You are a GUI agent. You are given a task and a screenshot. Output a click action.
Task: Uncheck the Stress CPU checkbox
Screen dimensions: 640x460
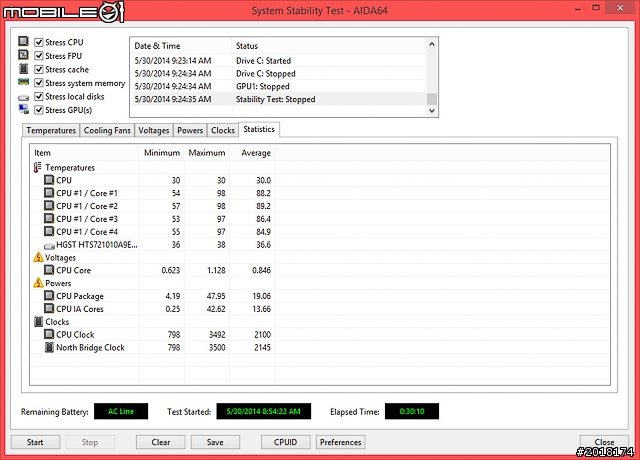pyautogui.click(x=39, y=42)
